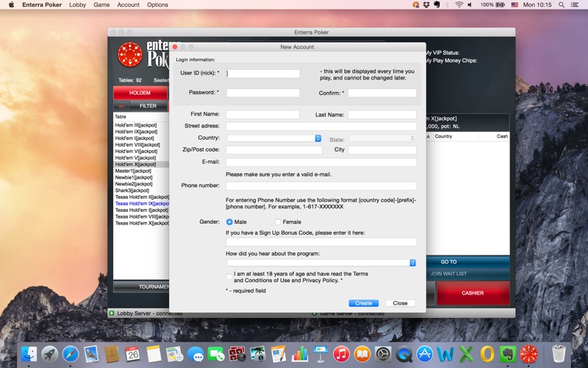The height and width of the screenshot is (368, 588).
Task: Open the Enterra Poker application menu
Action: click(x=42, y=5)
